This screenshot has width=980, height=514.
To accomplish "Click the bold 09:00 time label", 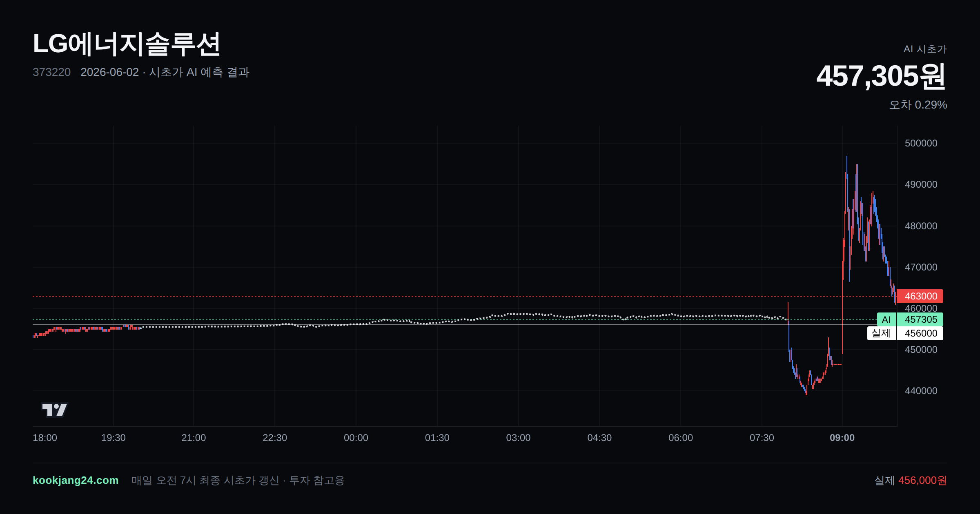I will pos(842,438).
